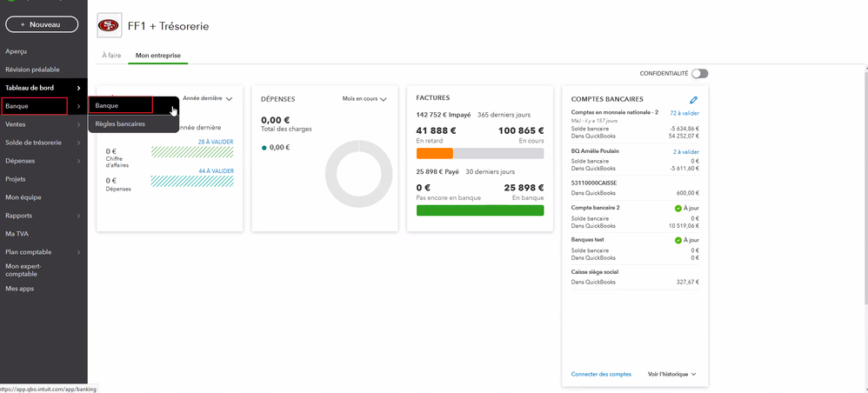The height and width of the screenshot is (393, 868).
Task: Click the 28 à valider link
Action: [216, 142]
